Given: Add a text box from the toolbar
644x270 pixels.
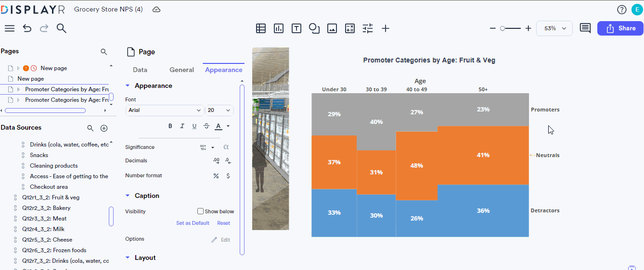Looking at the screenshot, I should [296, 28].
